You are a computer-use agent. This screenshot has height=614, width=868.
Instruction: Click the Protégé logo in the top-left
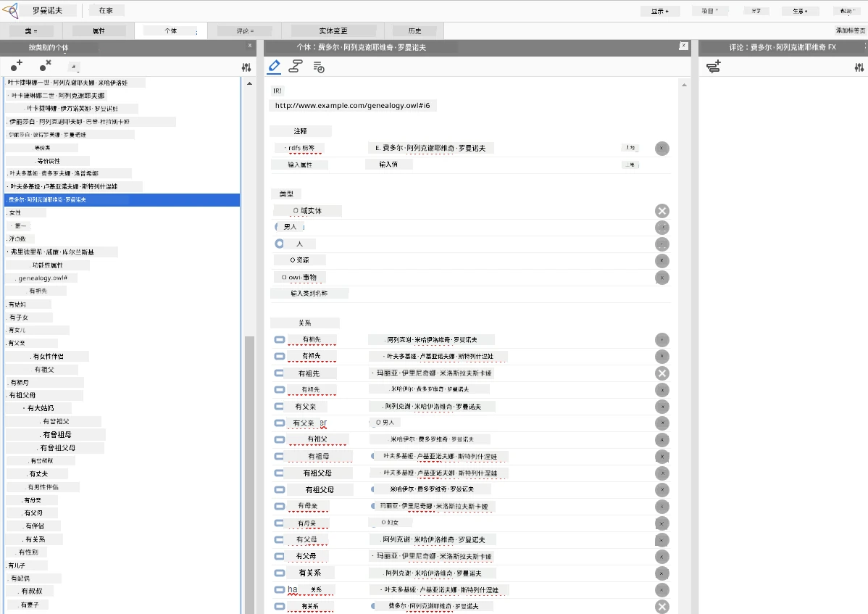tap(11, 11)
